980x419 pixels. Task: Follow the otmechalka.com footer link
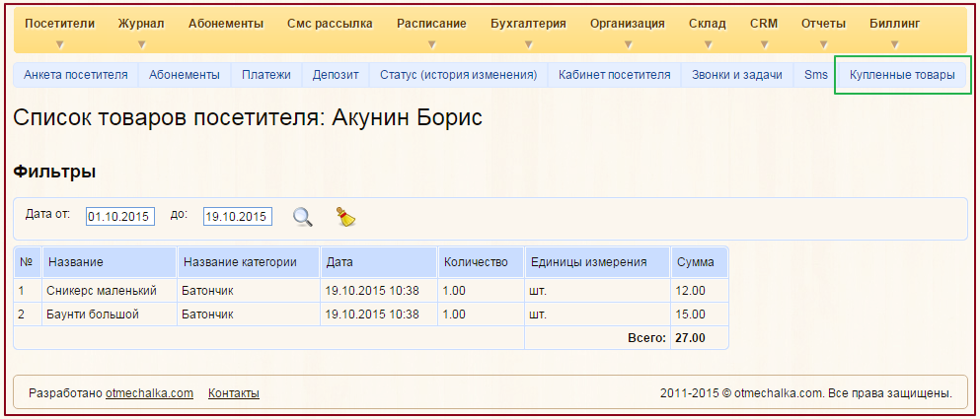[149, 393]
